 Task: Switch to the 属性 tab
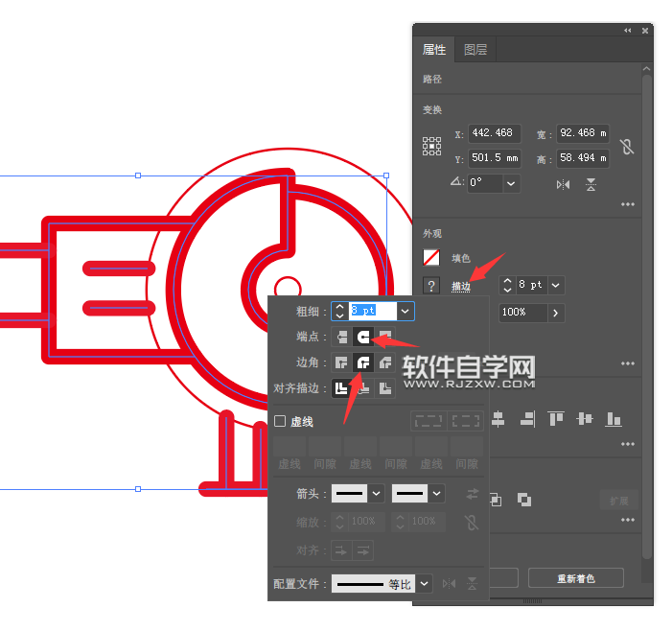pyautogui.click(x=433, y=50)
